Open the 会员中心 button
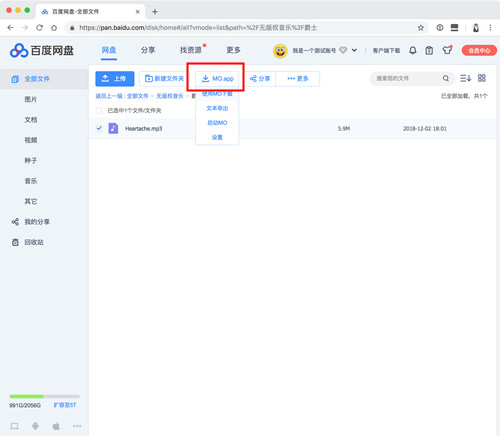 point(479,50)
